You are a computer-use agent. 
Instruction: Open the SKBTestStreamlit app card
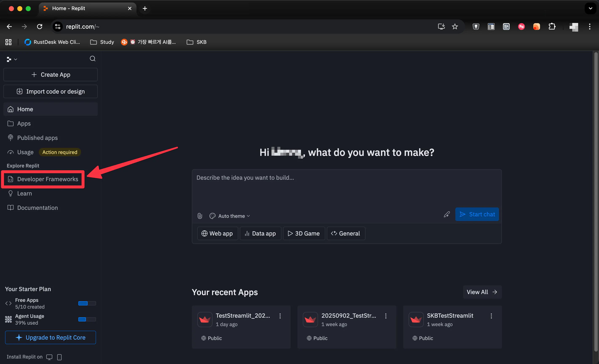[x=452, y=327]
